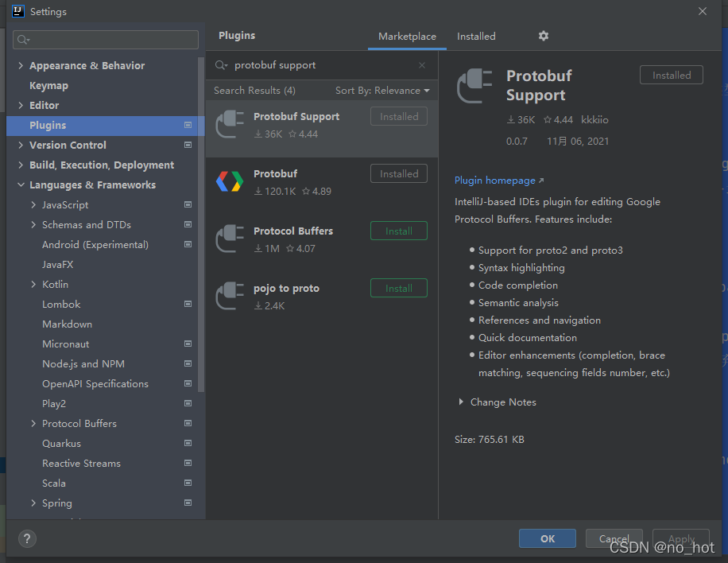Click the pojo to proto plugin icon
This screenshot has height=563, width=728.
click(x=230, y=296)
